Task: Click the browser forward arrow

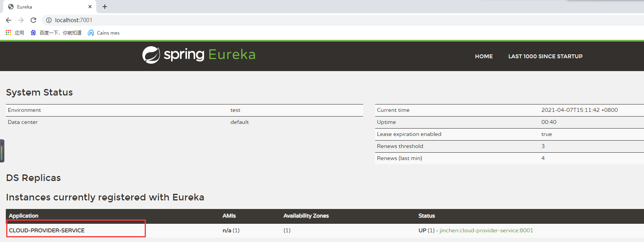Action: 21,20
